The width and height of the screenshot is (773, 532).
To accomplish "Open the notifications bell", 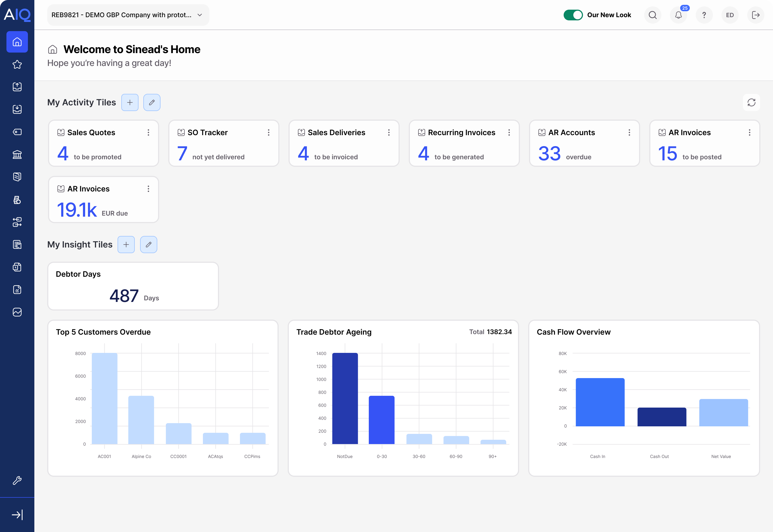I will 678,15.
